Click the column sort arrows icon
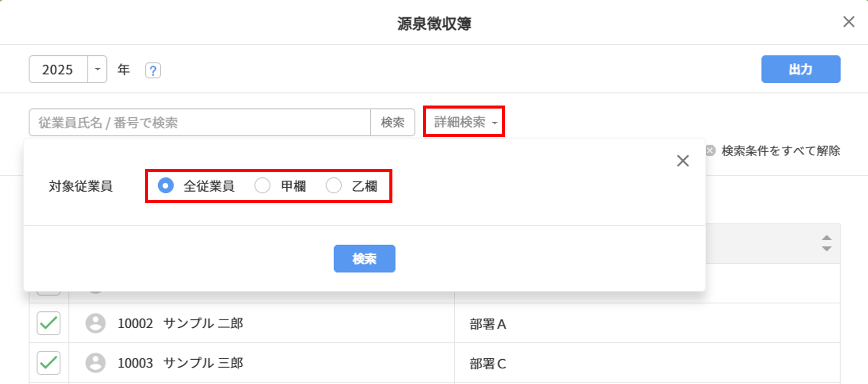The width and height of the screenshot is (868, 384). point(826,243)
